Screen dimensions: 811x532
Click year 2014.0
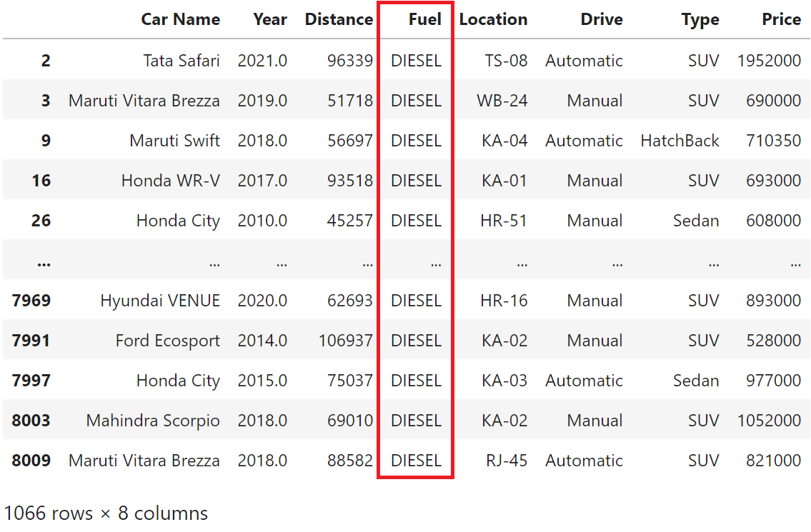click(x=262, y=341)
